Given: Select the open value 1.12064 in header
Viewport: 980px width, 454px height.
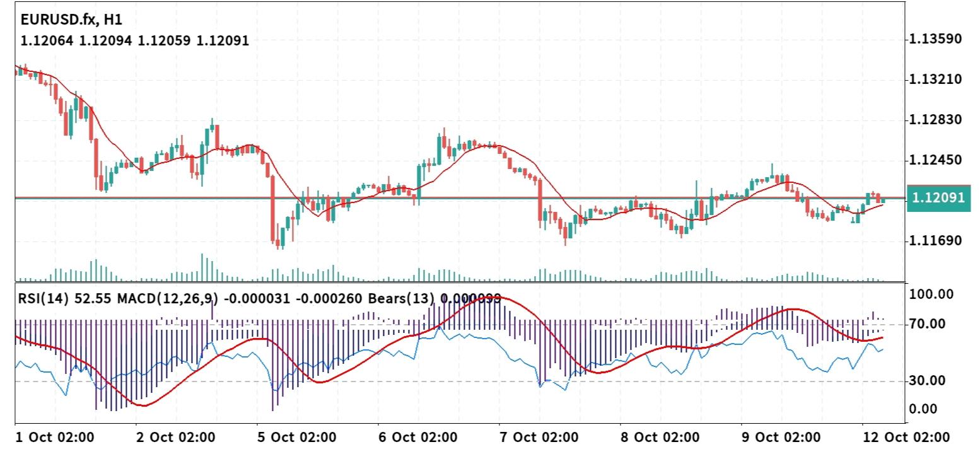Looking at the screenshot, I should [47, 41].
